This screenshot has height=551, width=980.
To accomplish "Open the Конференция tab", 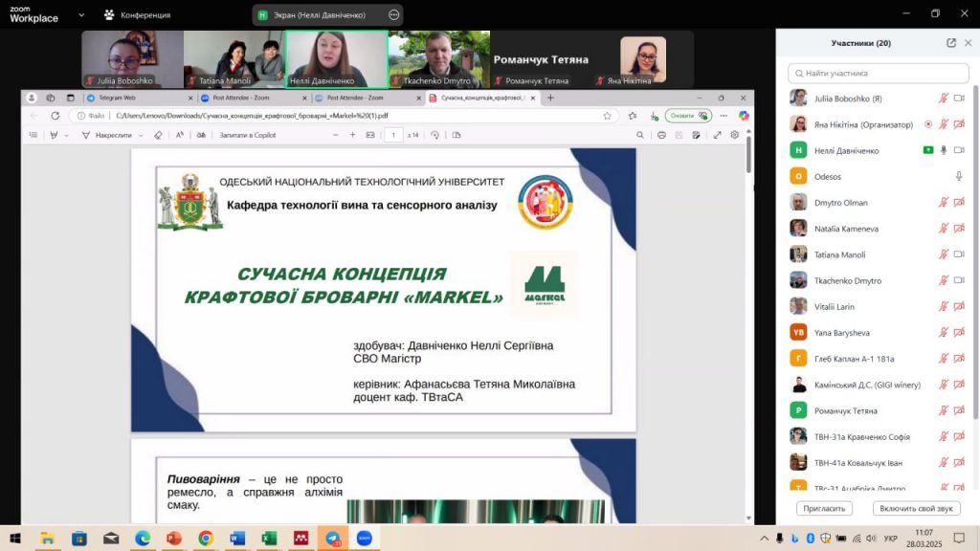I will point(138,14).
